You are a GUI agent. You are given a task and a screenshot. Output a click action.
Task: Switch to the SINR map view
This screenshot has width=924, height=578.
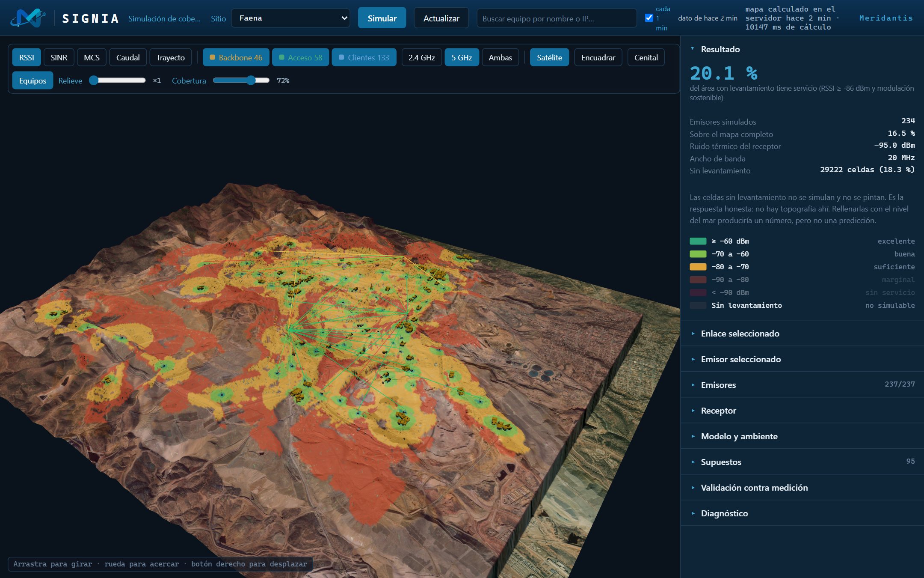(x=59, y=57)
